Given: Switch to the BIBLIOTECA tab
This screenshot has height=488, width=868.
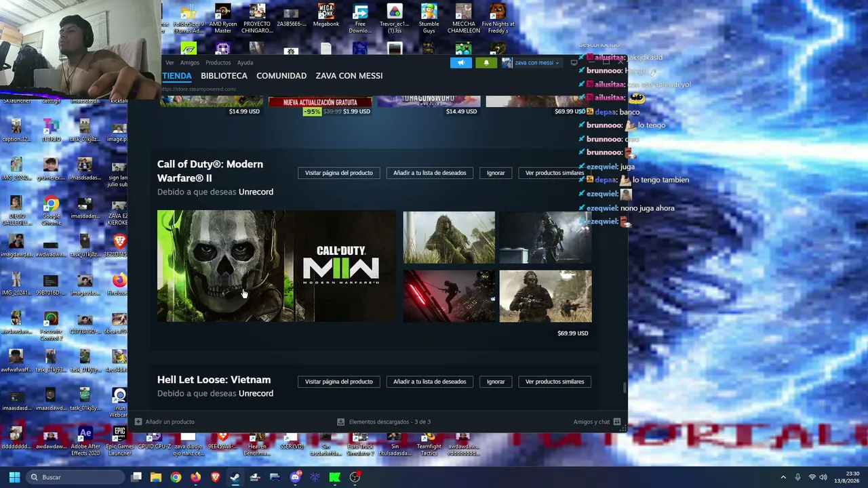Looking at the screenshot, I should [224, 76].
